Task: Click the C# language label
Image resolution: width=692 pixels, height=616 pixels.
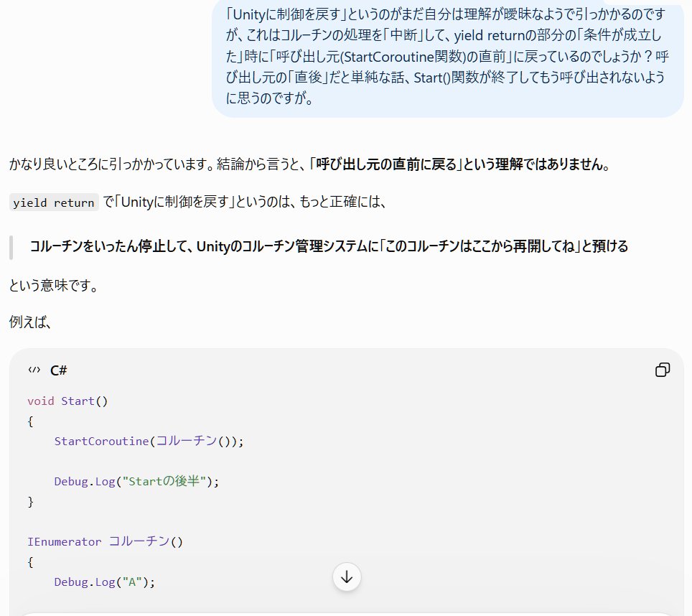Action: pos(58,370)
